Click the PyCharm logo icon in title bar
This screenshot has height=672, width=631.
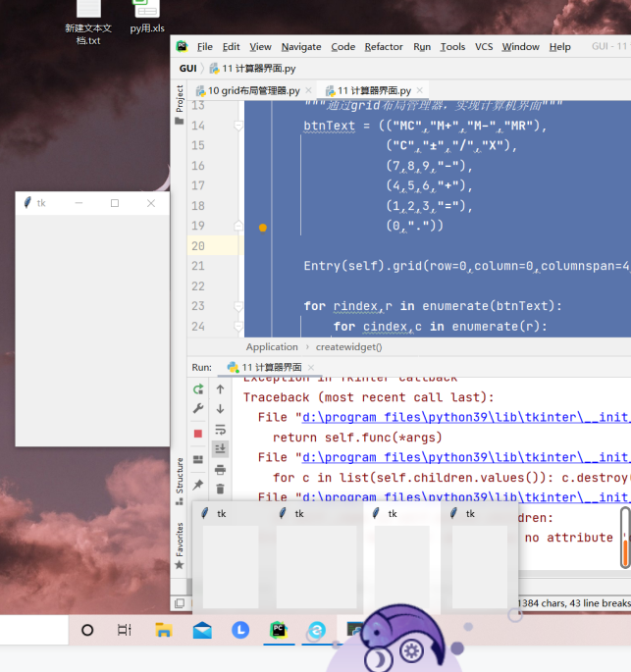tap(183, 46)
